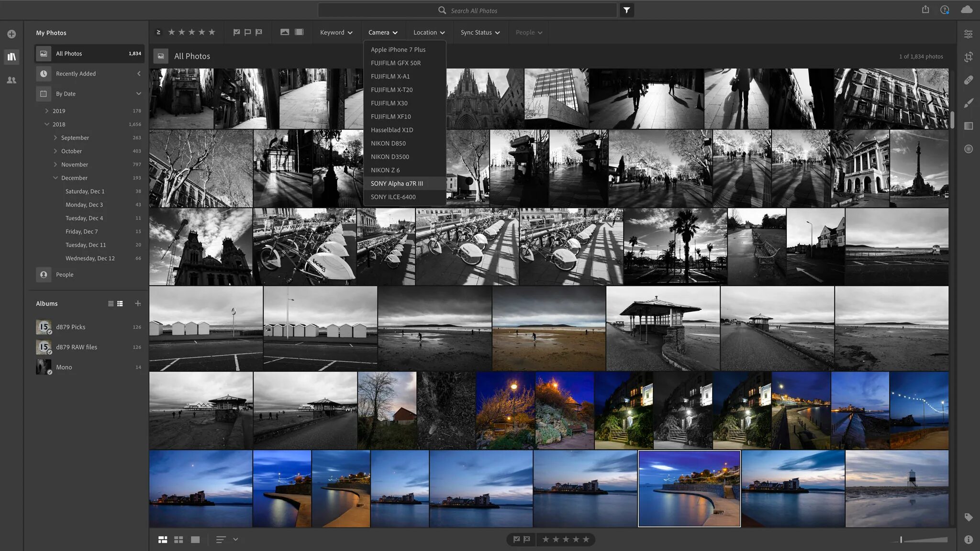Select NIKON D850 from camera list
This screenshot has width=980, height=551.
coord(388,143)
